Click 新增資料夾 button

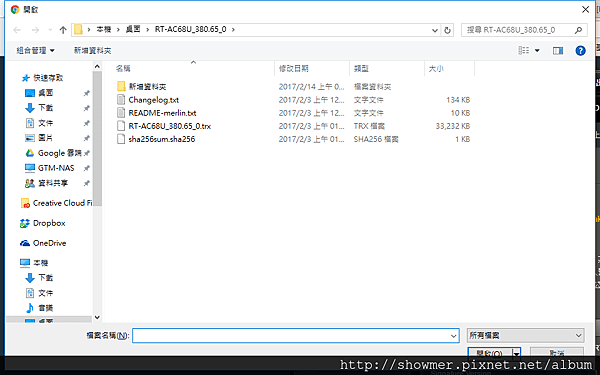(x=92, y=51)
